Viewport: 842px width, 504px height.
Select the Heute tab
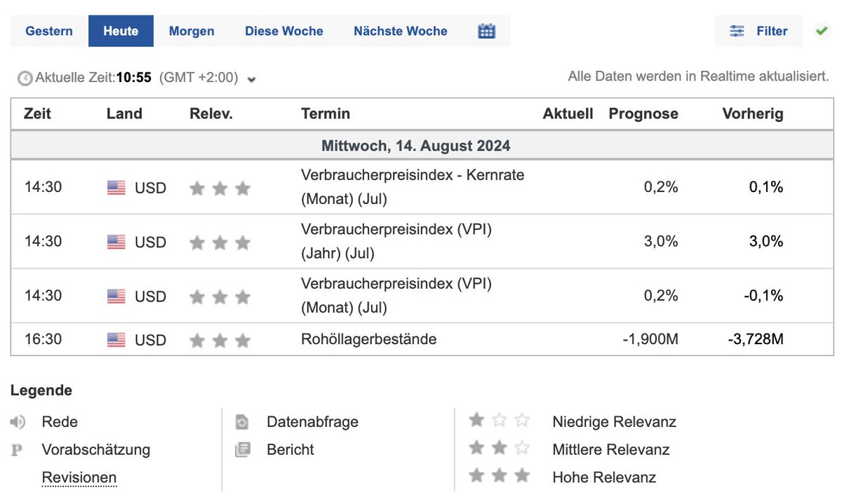121,31
